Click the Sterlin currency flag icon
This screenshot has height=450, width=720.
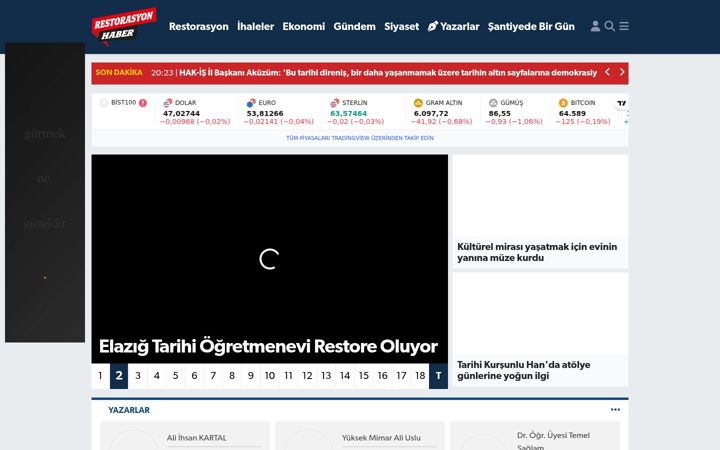tap(335, 103)
